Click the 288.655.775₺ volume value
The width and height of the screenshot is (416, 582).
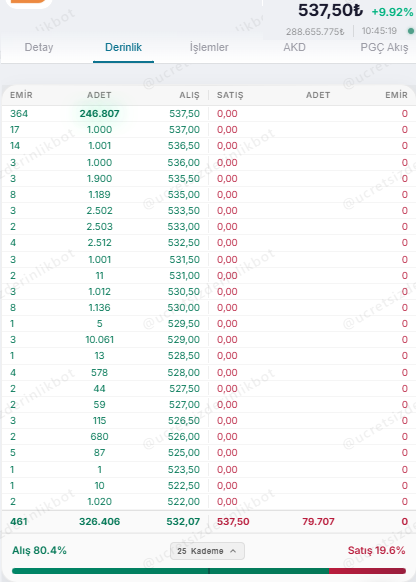(315, 32)
